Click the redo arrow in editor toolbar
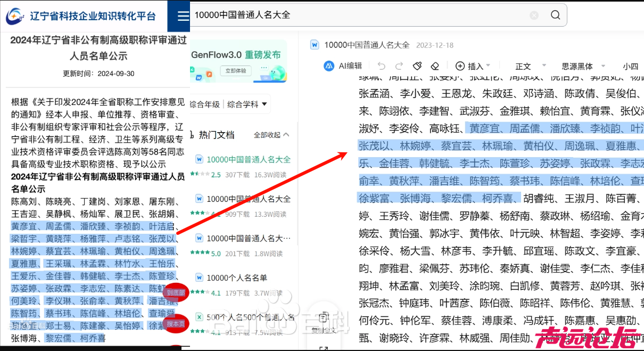The image size is (644, 351). 399,66
